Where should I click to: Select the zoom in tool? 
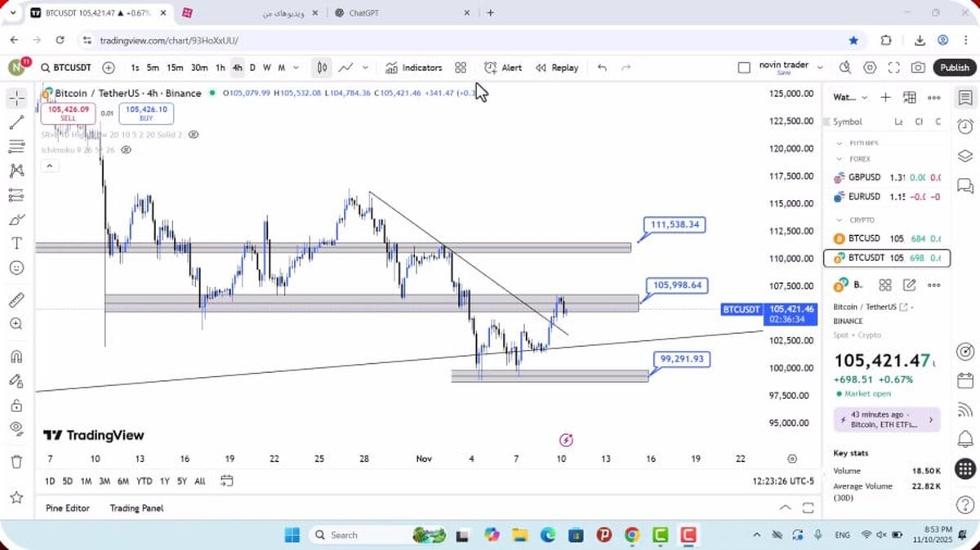(x=16, y=324)
